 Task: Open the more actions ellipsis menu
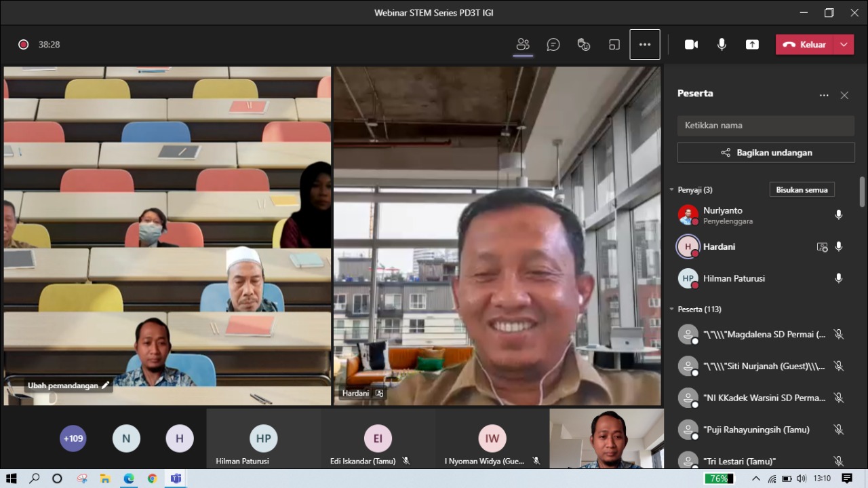(x=644, y=45)
